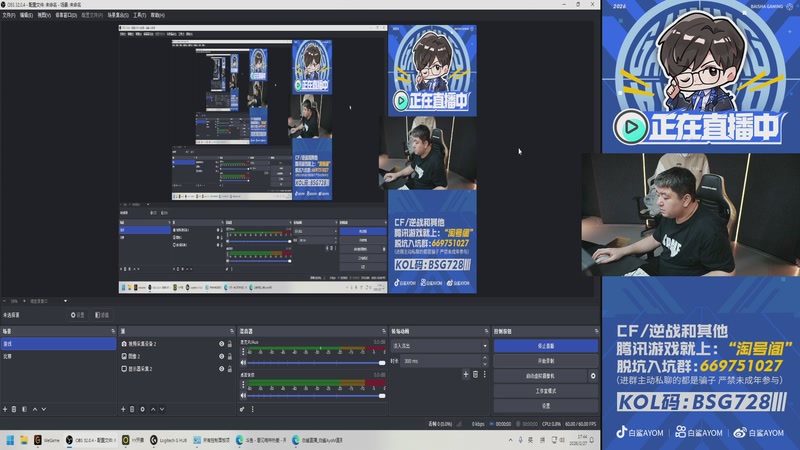Adjust the Desktop Audio volume slider
The width and height of the screenshot is (800, 450).
(316, 395)
